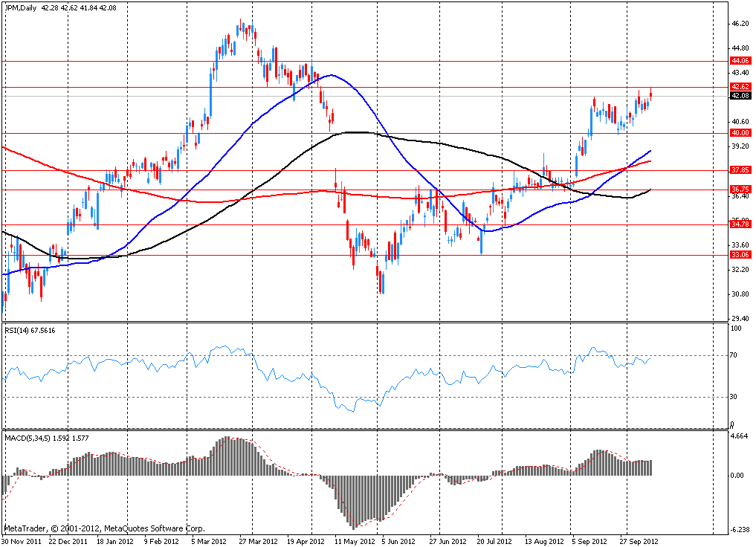Click the 11 May 2012 date label
The height and width of the screenshot is (547, 756).
pyautogui.click(x=352, y=542)
